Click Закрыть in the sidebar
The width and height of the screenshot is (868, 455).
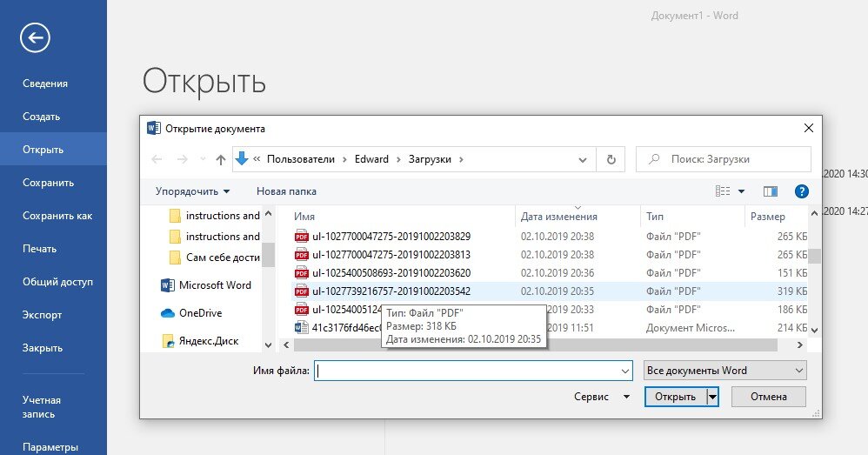point(42,348)
